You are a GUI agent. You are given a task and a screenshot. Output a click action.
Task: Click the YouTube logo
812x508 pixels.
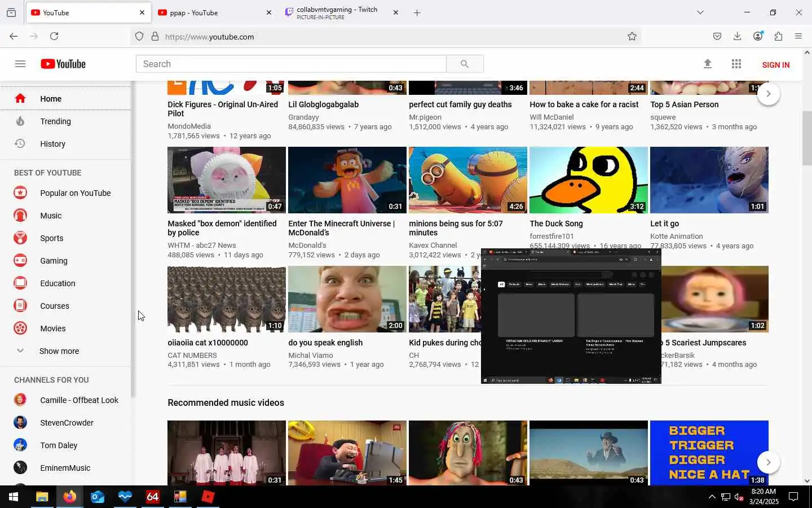click(63, 64)
